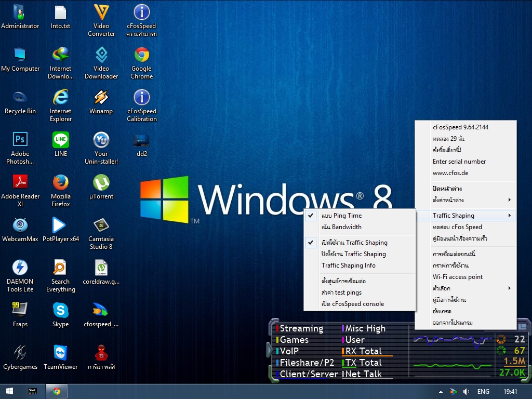This screenshot has height=399, width=532.
Task: Choose Wi-Fi access point menu item
Action: pyautogui.click(x=458, y=277)
